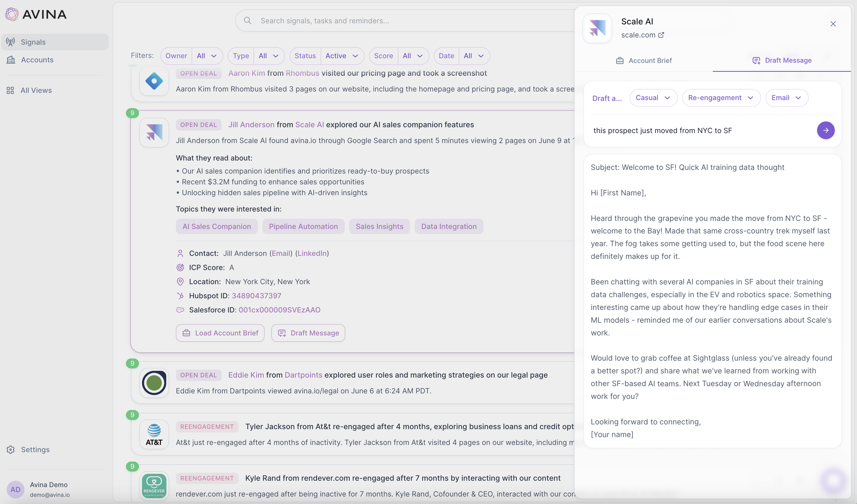
Task: Open Signals in the sidebar
Action: tap(55, 42)
